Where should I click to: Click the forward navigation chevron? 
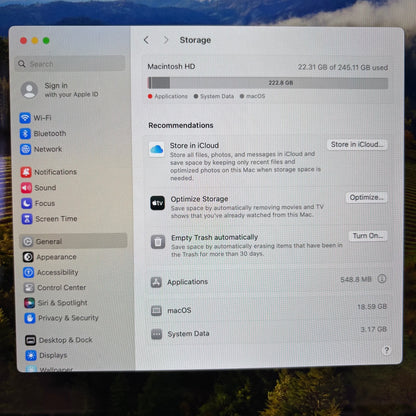click(166, 40)
